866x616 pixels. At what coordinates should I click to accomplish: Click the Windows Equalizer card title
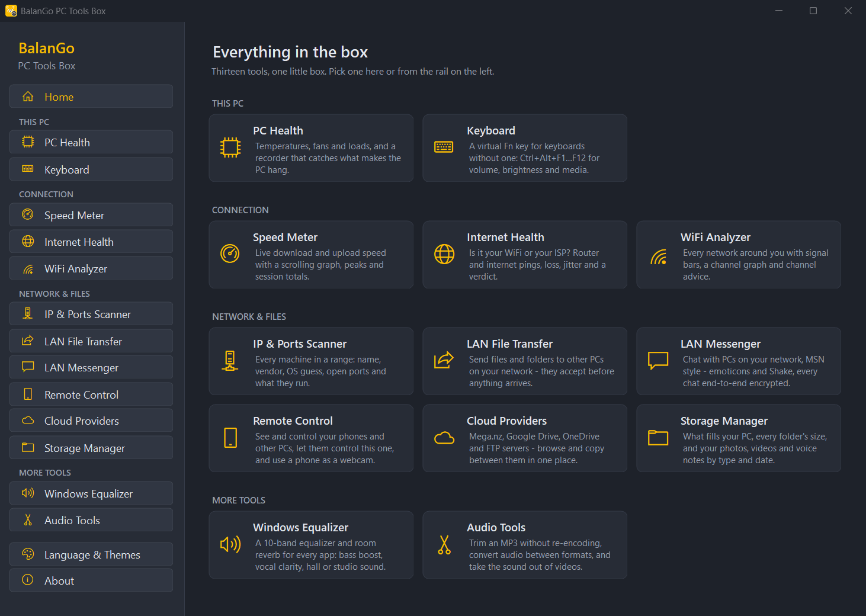coord(300,527)
